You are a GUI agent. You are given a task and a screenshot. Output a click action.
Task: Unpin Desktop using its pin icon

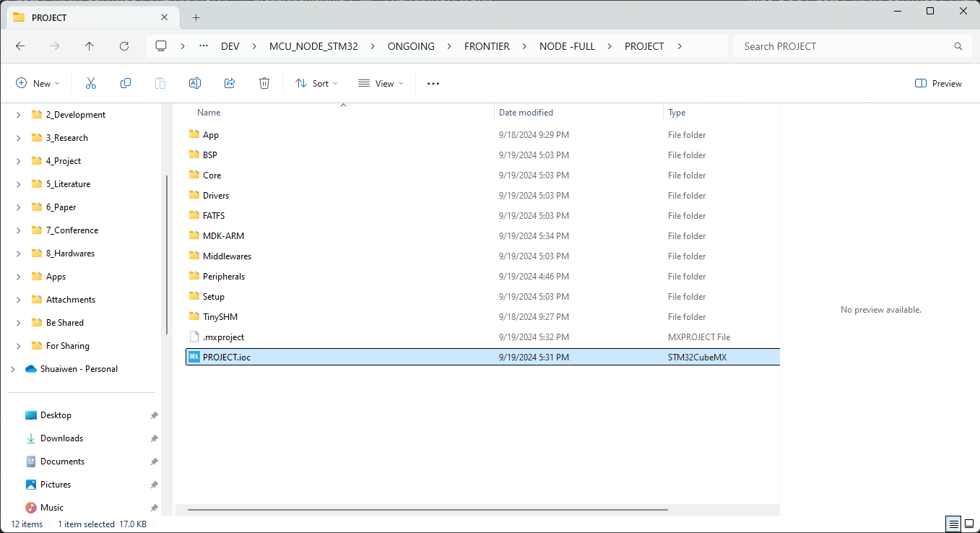click(x=154, y=415)
